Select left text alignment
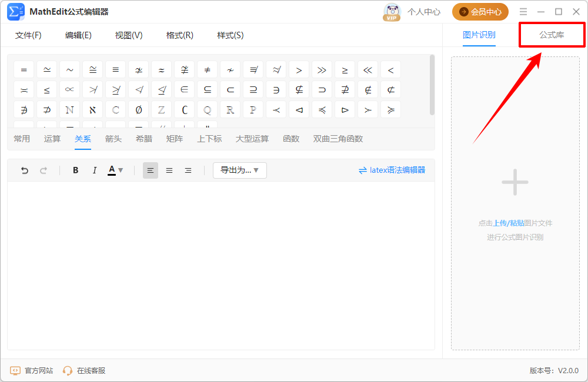The image size is (588, 382). [x=151, y=170]
